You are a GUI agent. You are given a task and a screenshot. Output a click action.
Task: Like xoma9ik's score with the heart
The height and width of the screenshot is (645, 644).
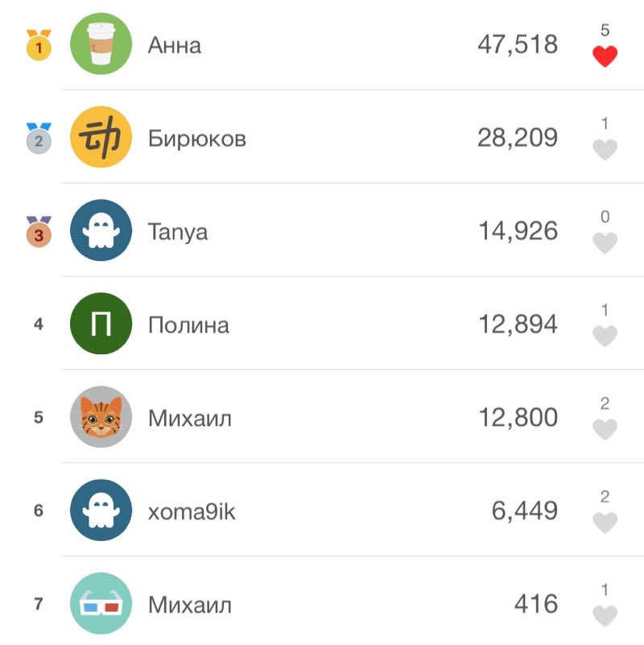point(605,523)
